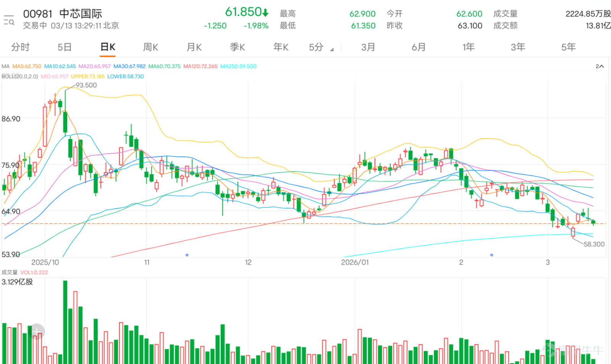This screenshot has height=364, width=611.
Task: Set range to 1年
Action: coord(469,47)
